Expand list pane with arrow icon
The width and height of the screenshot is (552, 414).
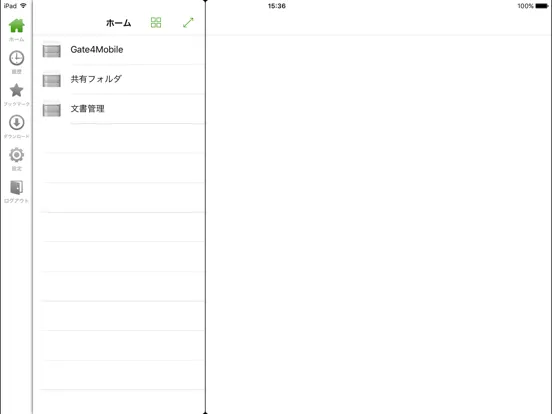click(x=188, y=23)
